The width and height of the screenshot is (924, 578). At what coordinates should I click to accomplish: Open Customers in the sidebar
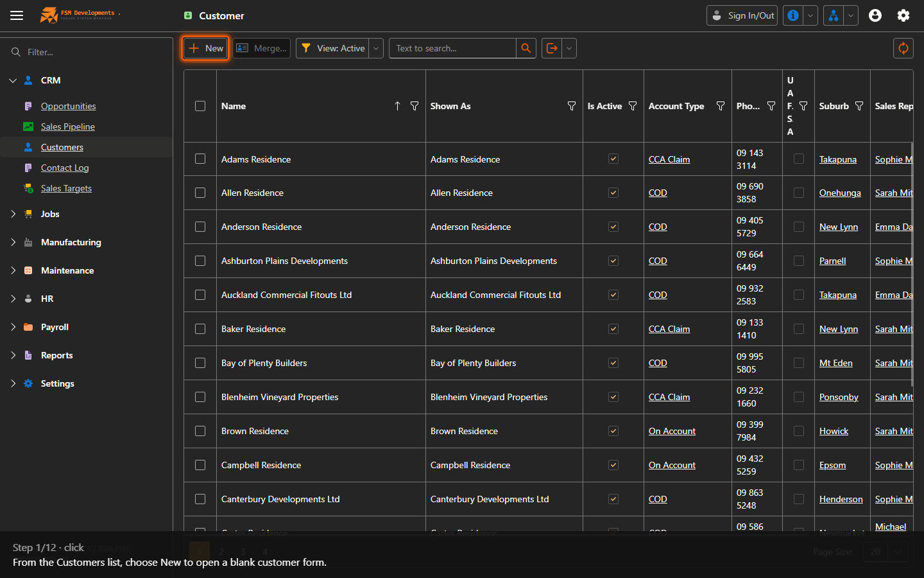pyautogui.click(x=62, y=147)
